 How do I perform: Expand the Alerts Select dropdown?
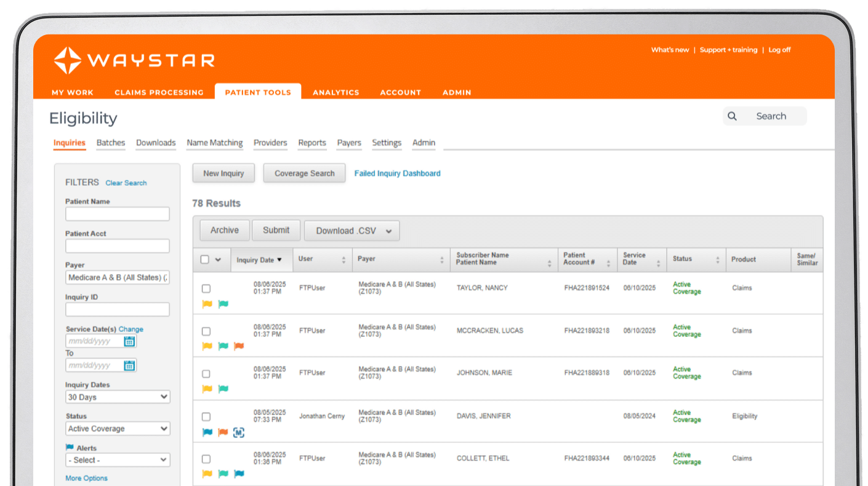click(118, 460)
